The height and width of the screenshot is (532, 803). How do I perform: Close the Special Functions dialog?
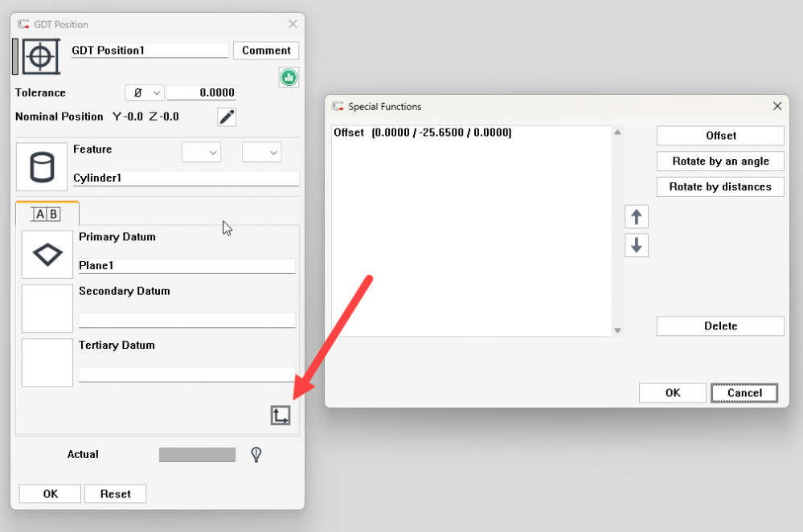click(777, 106)
